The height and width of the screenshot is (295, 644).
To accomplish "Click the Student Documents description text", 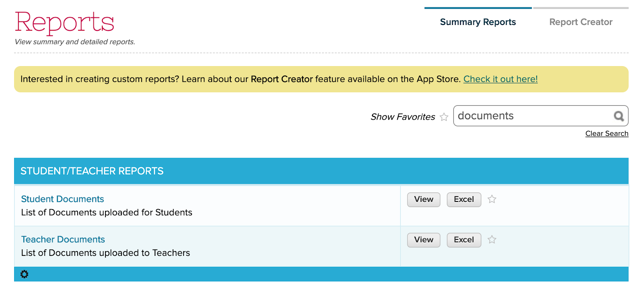I will pyautogui.click(x=107, y=212).
